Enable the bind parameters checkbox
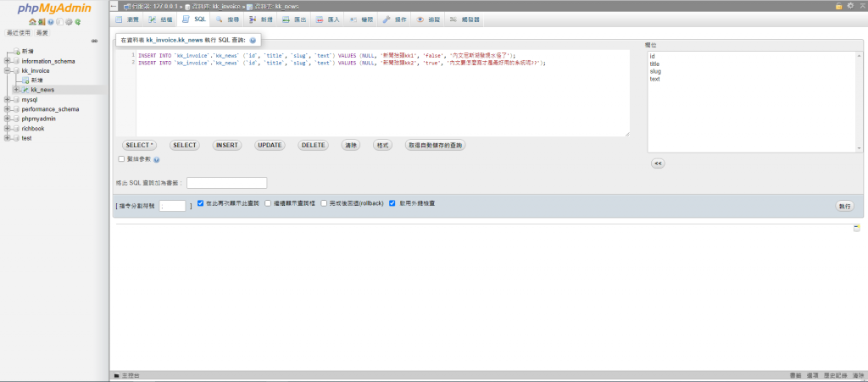 [x=121, y=158]
